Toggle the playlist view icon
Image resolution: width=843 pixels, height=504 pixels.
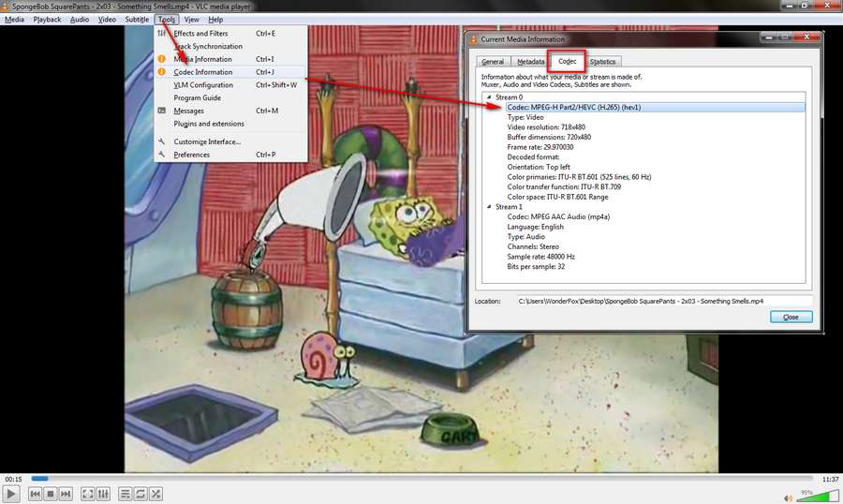[125, 494]
